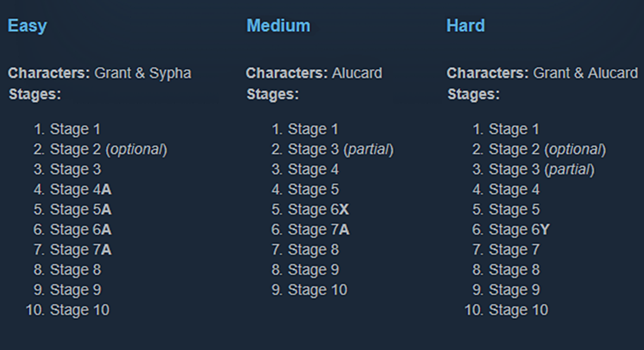Click the Hard heading
The width and height of the screenshot is (644, 350).
pyautogui.click(x=465, y=26)
